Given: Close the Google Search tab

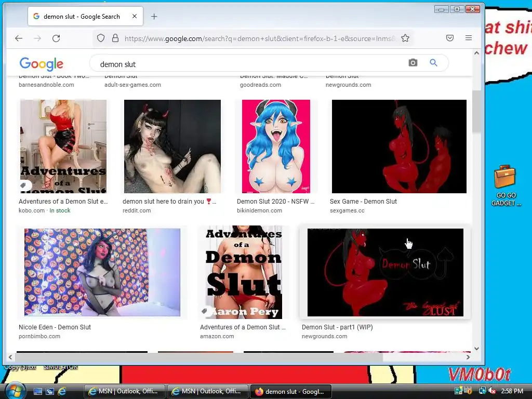Looking at the screenshot, I should [135, 16].
